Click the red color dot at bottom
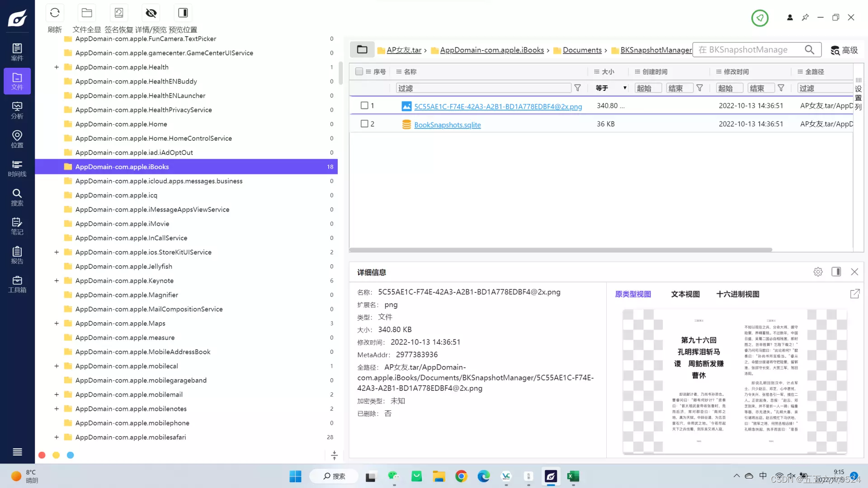This screenshot has height=488, width=868. (x=42, y=455)
